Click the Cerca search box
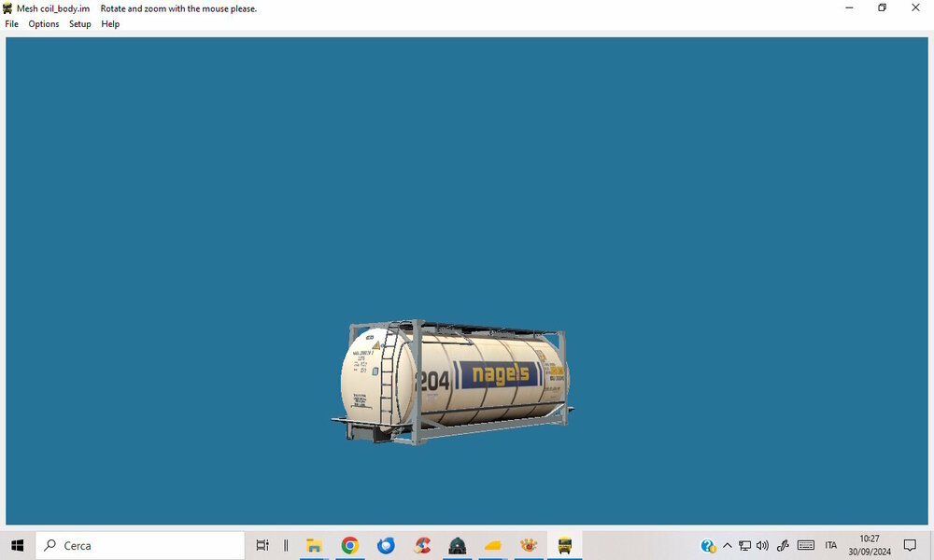 (140, 545)
